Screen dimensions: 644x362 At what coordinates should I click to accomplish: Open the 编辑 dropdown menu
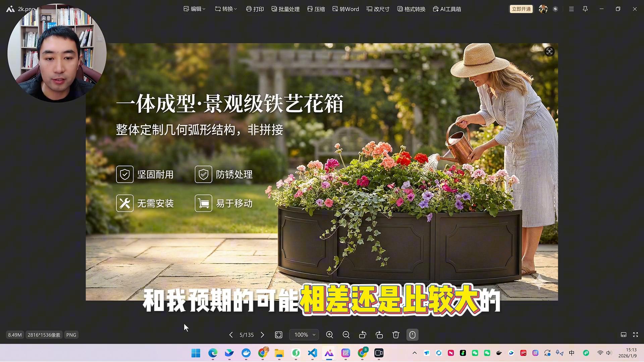(x=195, y=9)
